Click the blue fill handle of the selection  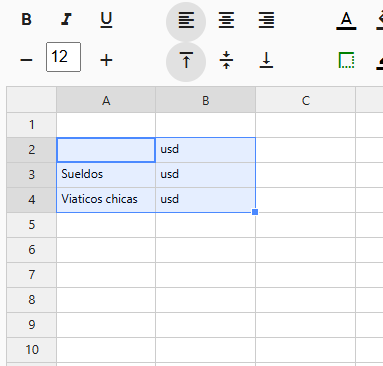(x=255, y=212)
